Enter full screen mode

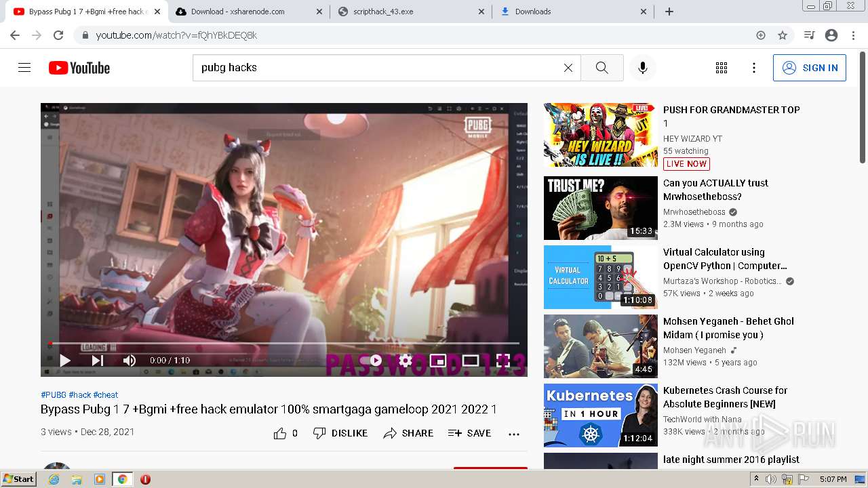[503, 361]
